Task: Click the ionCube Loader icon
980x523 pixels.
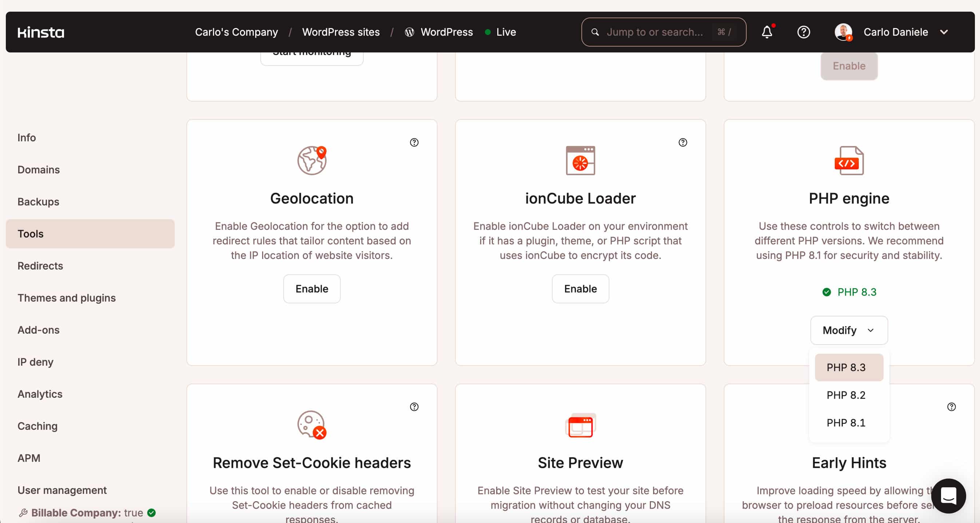Action: [x=580, y=160]
